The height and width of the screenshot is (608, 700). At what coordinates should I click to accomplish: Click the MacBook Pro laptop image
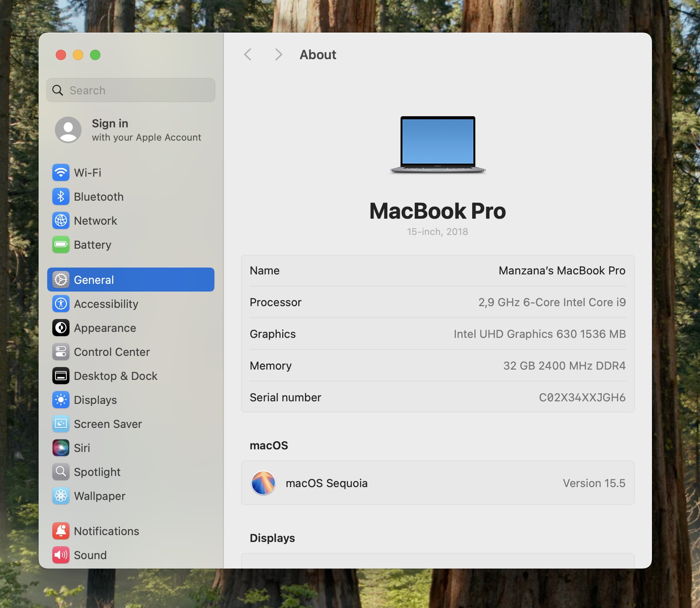(437, 144)
